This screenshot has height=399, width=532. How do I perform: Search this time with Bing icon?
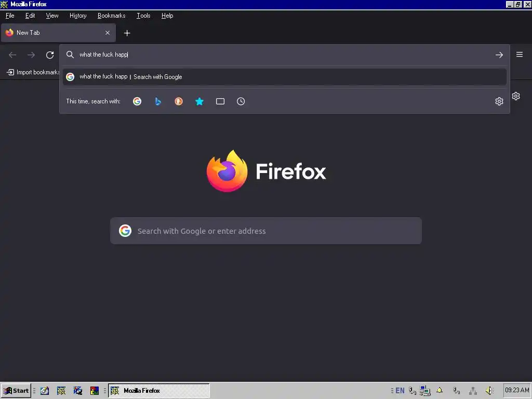click(x=158, y=101)
